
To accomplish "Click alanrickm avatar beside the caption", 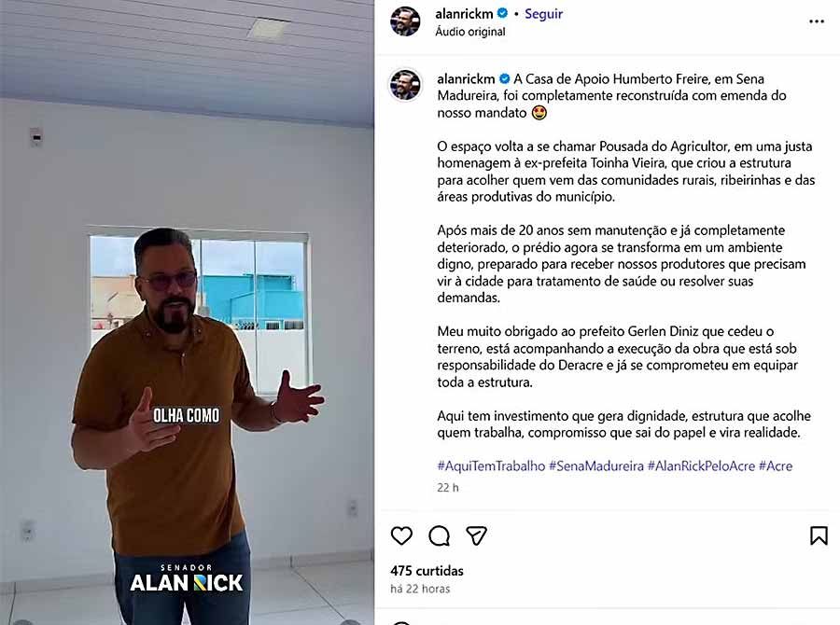I will pos(405,85).
